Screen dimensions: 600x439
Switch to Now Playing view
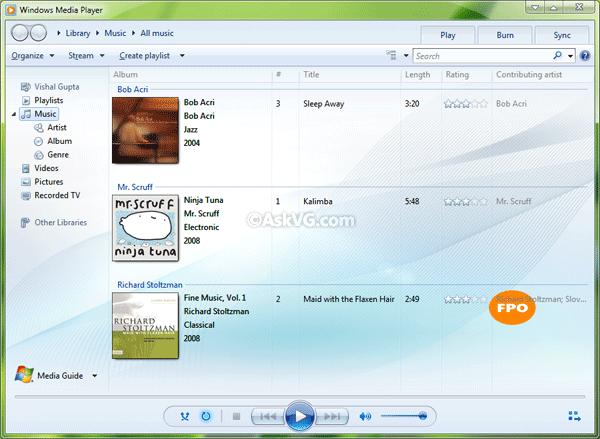(x=574, y=416)
